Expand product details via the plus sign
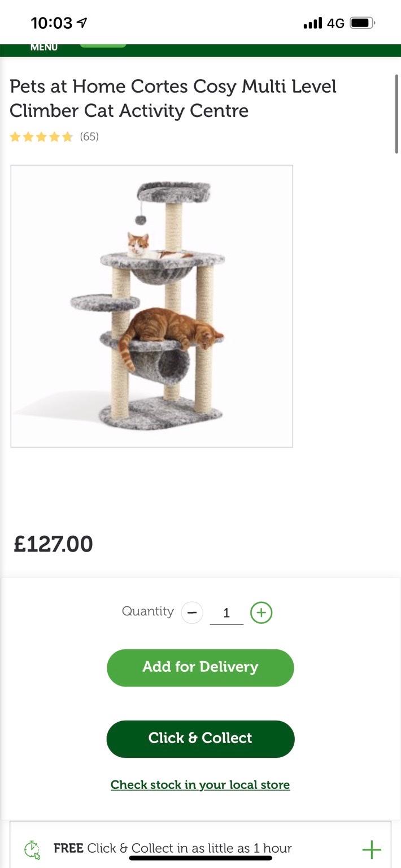Image resolution: width=401 pixels, height=868 pixels. [x=372, y=848]
